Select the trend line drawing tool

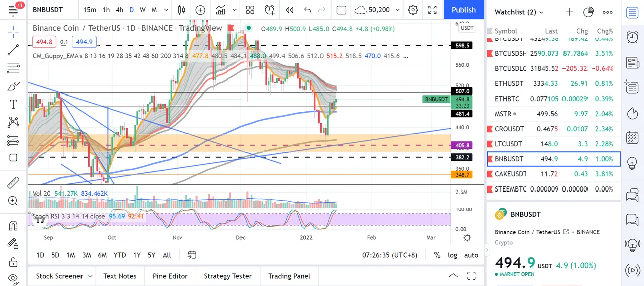(x=13, y=49)
